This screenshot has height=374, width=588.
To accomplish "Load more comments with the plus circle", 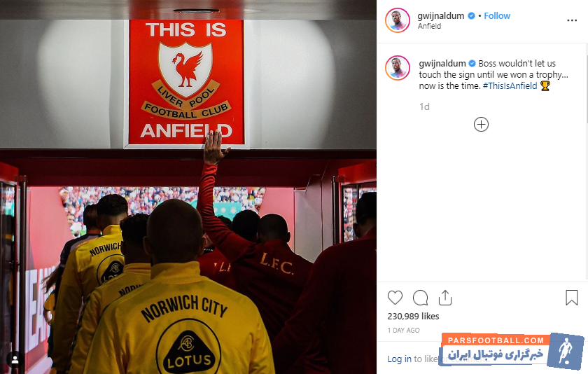I will point(481,125).
